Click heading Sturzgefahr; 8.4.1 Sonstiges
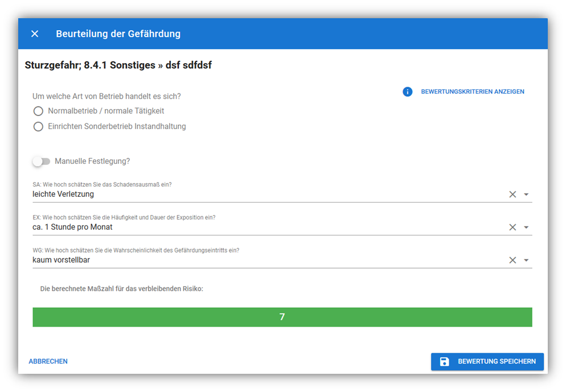 pos(90,65)
